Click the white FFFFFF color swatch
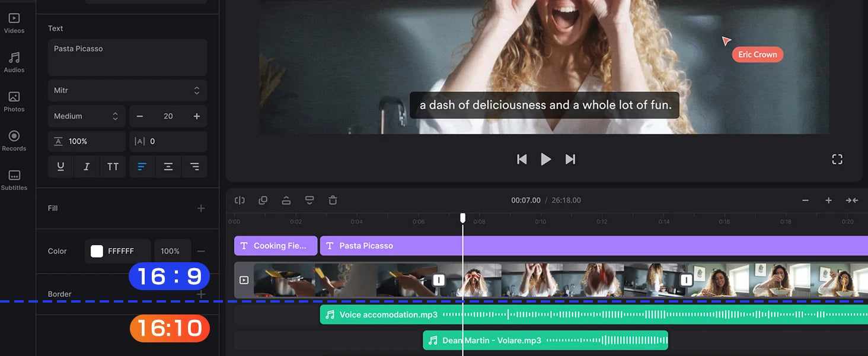 (x=97, y=251)
